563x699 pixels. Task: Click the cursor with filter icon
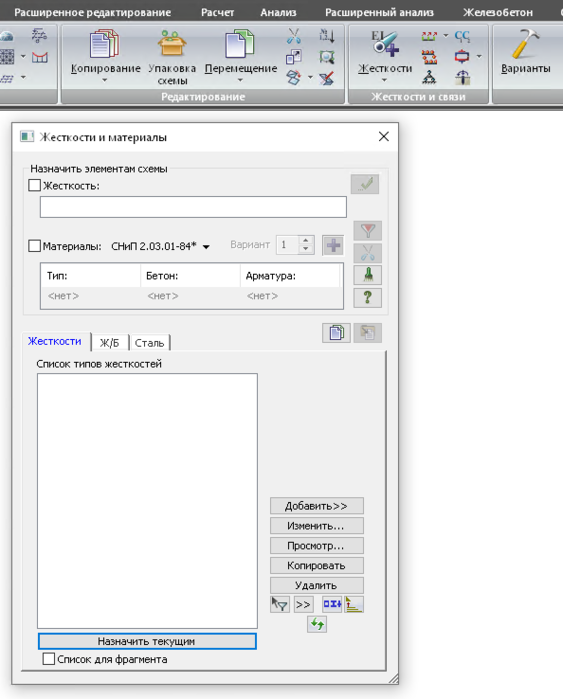[280, 604]
